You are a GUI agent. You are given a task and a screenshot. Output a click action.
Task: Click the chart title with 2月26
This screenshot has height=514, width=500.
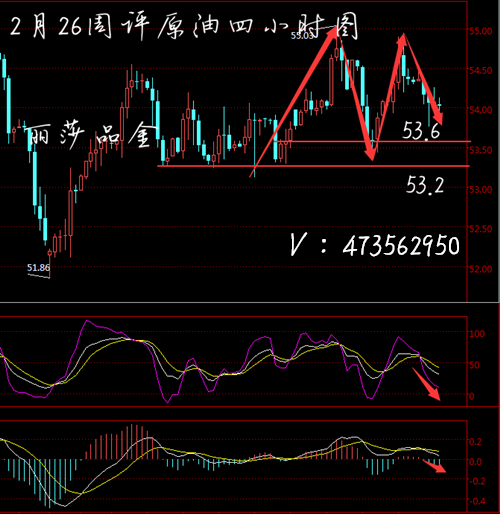click(x=184, y=27)
